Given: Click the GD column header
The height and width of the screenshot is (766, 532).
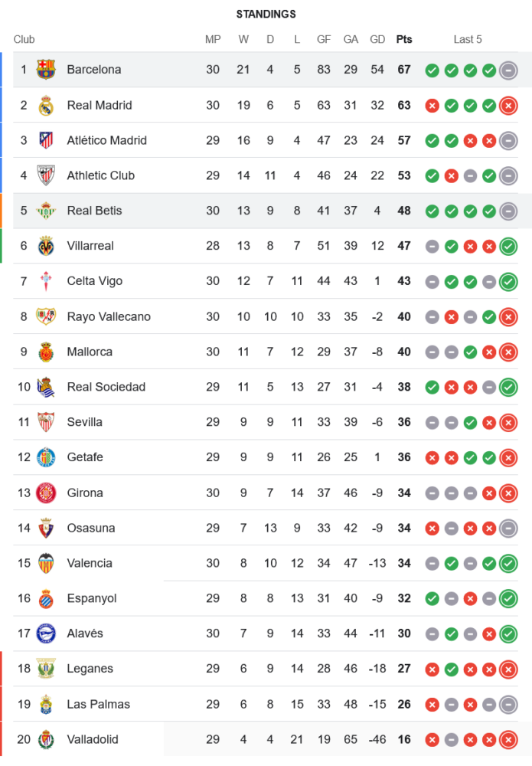Looking at the screenshot, I should pyautogui.click(x=377, y=39).
